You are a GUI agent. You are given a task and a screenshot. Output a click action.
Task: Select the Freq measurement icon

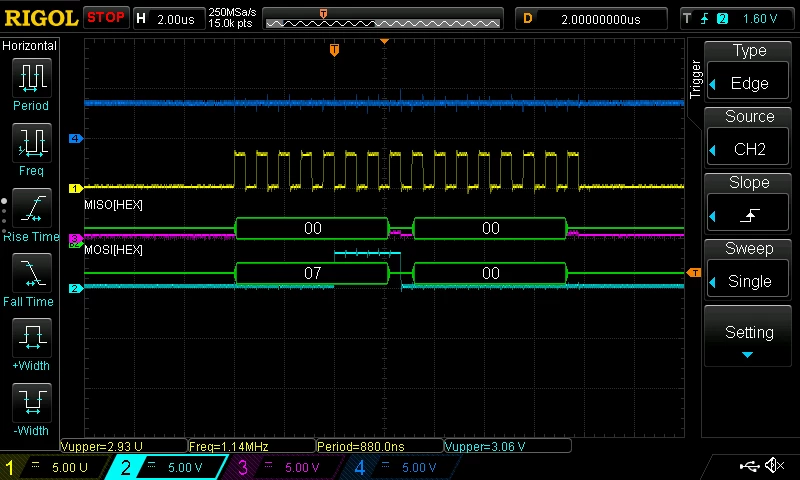32,143
